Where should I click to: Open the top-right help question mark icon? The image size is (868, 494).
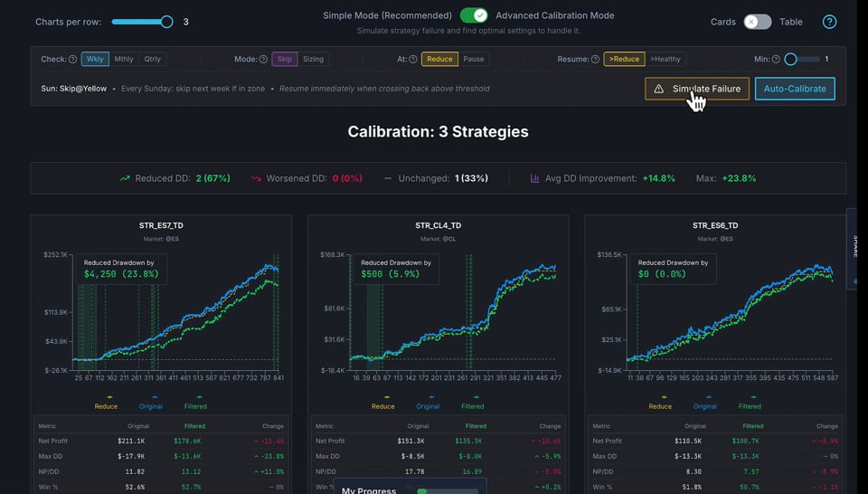click(829, 22)
